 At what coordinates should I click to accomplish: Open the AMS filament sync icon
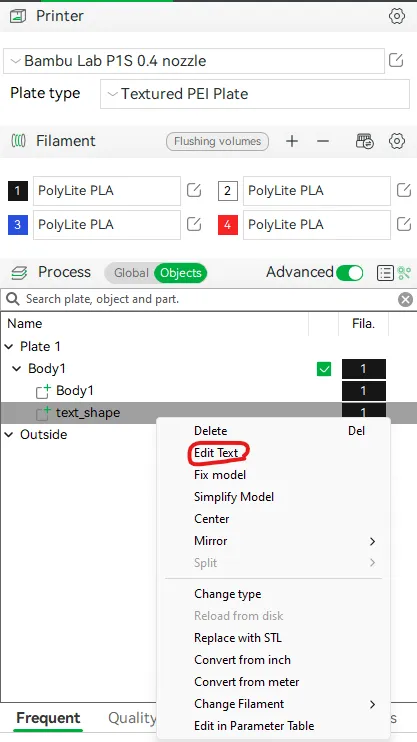[x=364, y=141]
